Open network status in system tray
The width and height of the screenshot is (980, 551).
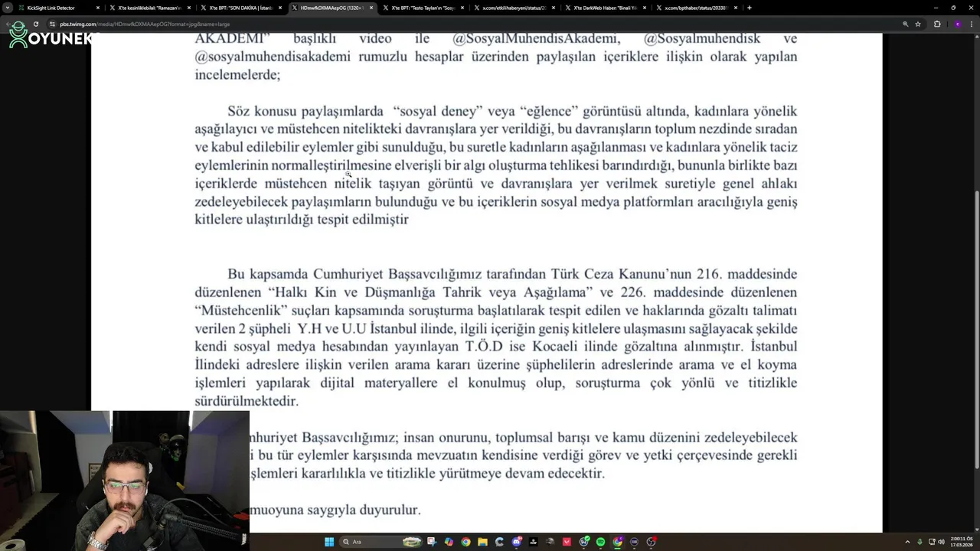(932, 542)
